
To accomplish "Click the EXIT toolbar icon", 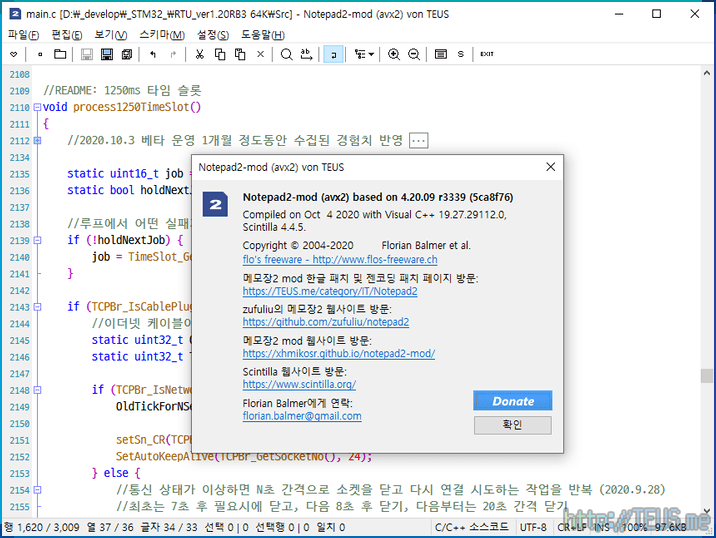I will (x=487, y=54).
